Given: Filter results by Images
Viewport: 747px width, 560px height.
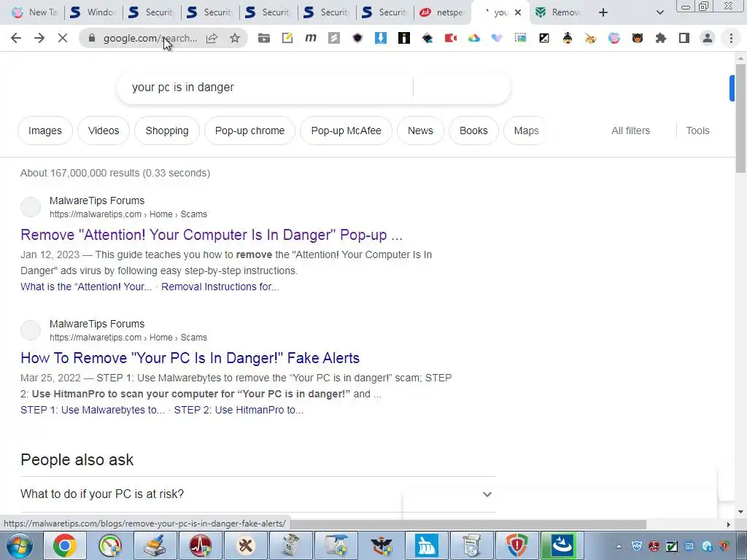Looking at the screenshot, I should tap(44, 131).
